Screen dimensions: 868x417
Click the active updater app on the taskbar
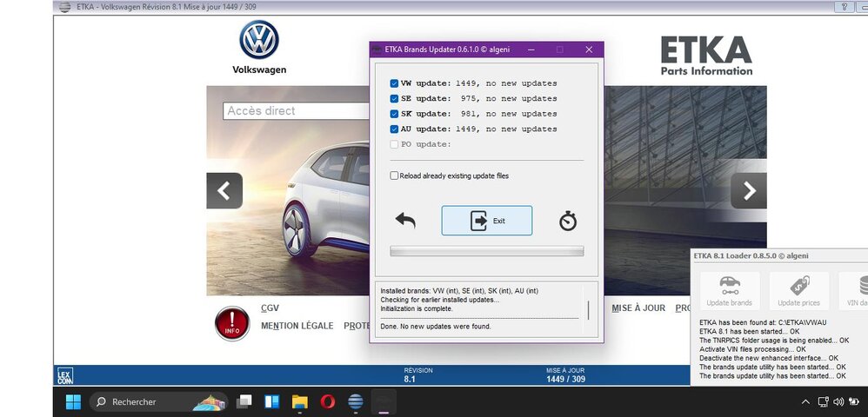click(x=384, y=401)
